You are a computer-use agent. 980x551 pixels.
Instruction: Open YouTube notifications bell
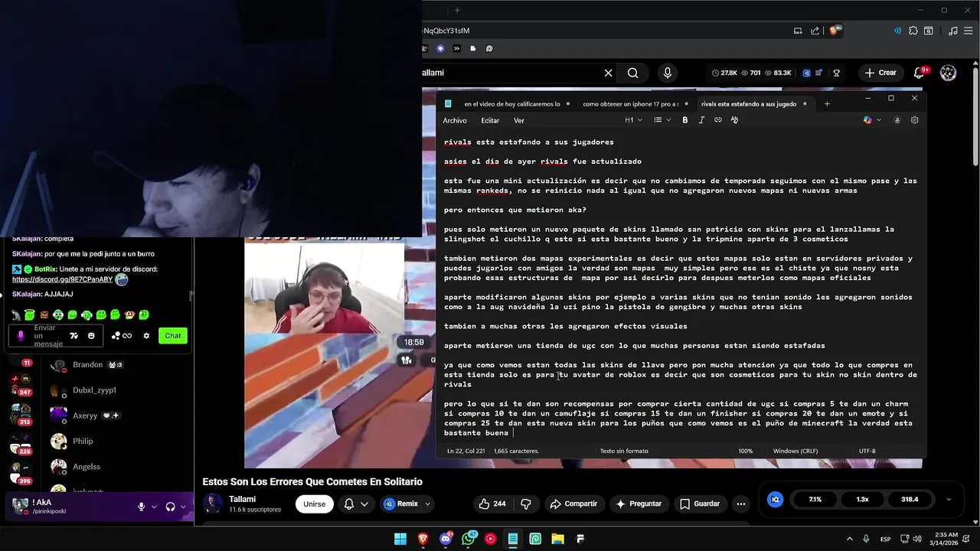[920, 73]
